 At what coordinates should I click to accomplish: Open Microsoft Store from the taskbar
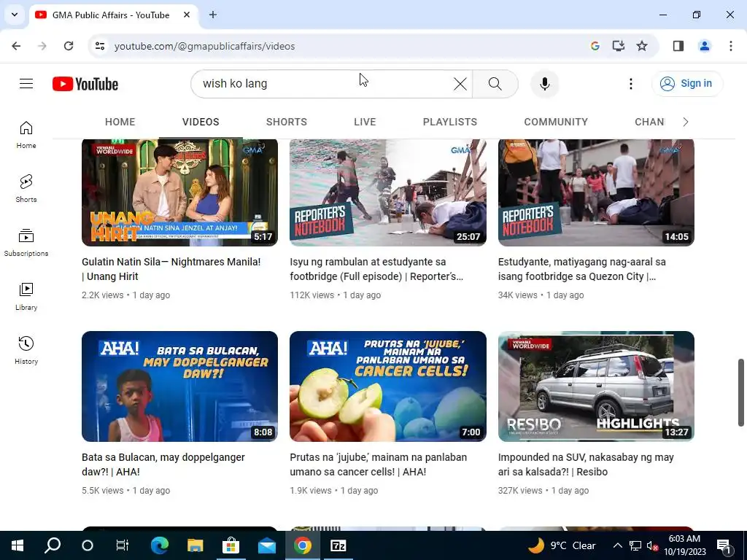coord(231,545)
